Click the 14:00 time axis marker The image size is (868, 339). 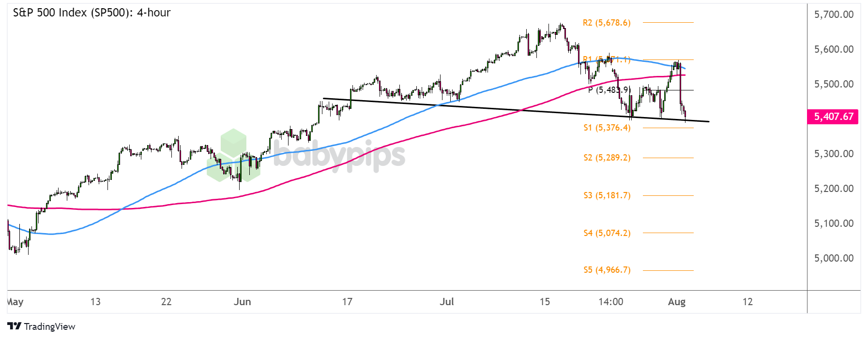click(x=610, y=302)
